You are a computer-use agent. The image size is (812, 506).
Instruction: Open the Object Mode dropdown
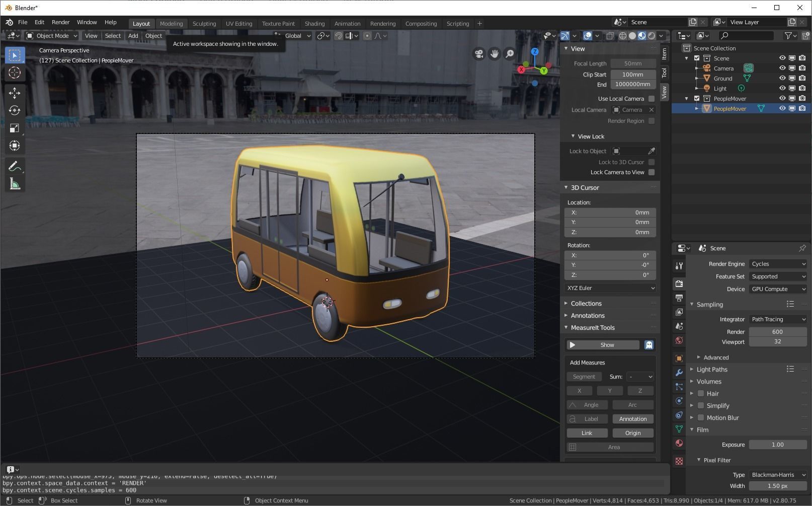click(52, 36)
